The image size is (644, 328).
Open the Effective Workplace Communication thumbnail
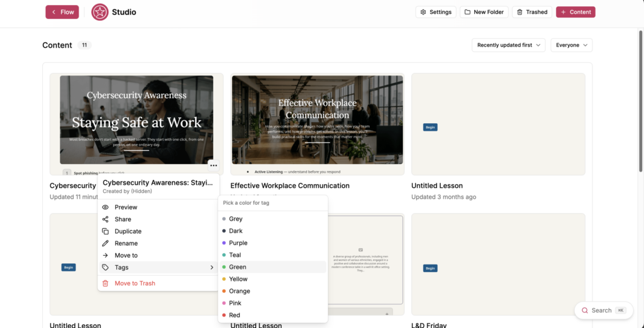[317, 124]
